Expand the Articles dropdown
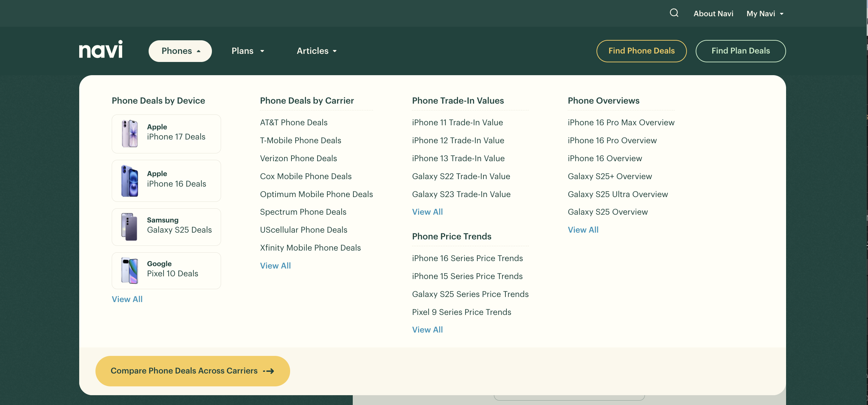The image size is (868, 405). coord(316,51)
